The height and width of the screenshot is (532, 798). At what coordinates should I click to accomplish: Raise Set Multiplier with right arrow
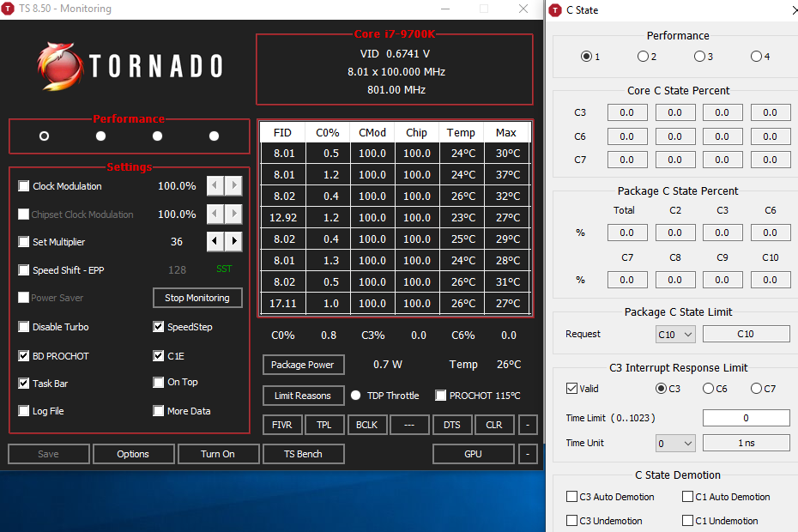pyautogui.click(x=233, y=241)
